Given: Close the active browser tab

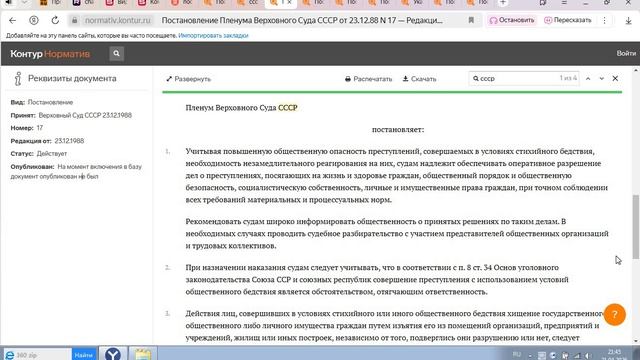Looking at the screenshot, I should [289, 3].
